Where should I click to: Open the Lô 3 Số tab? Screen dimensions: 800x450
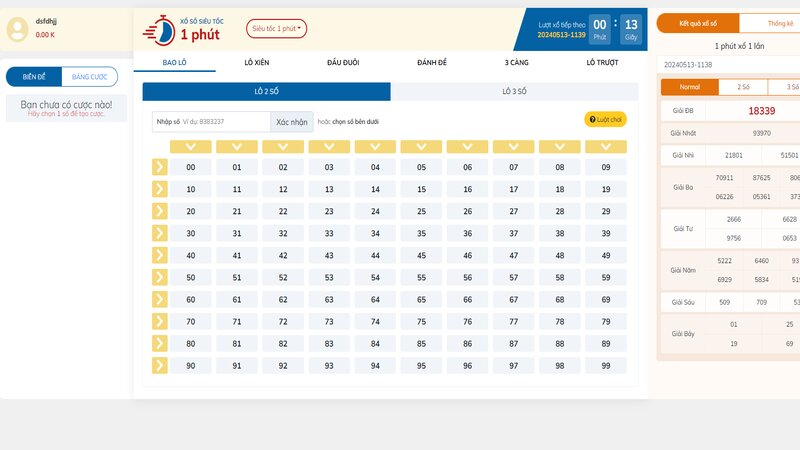pos(513,92)
